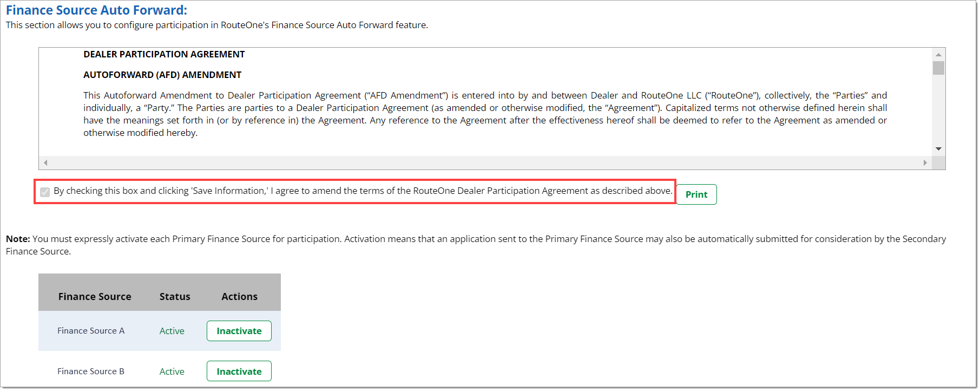Inactivate Finance Source A
The height and width of the screenshot is (391, 980).
[239, 331]
